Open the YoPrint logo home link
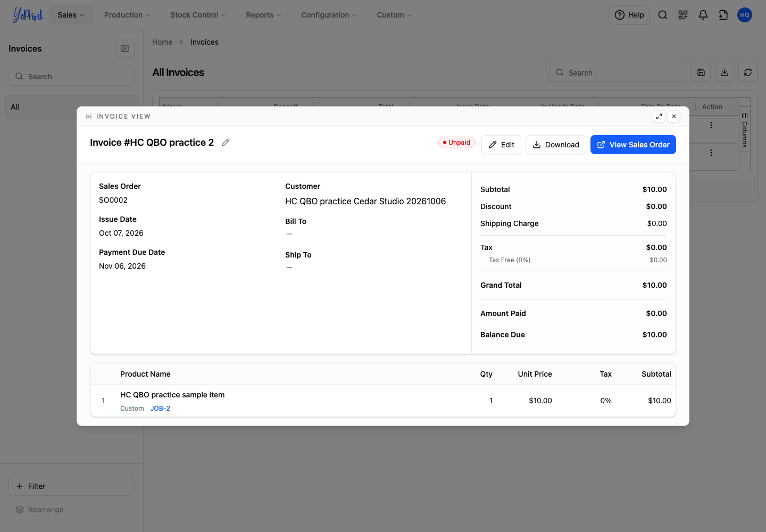The image size is (766, 532). click(28, 15)
